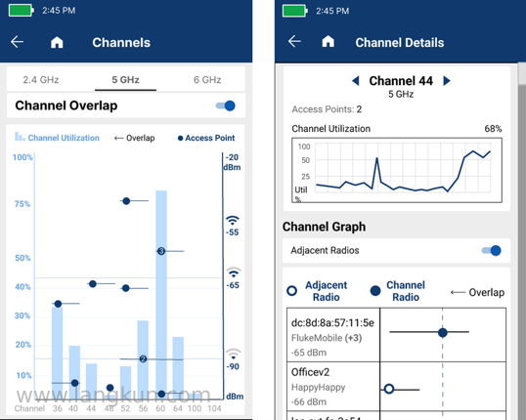Image resolution: width=526 pixels, height=420 pixels.
Task: Select access point dot on channel 36
Action: (x=58, y=304)
